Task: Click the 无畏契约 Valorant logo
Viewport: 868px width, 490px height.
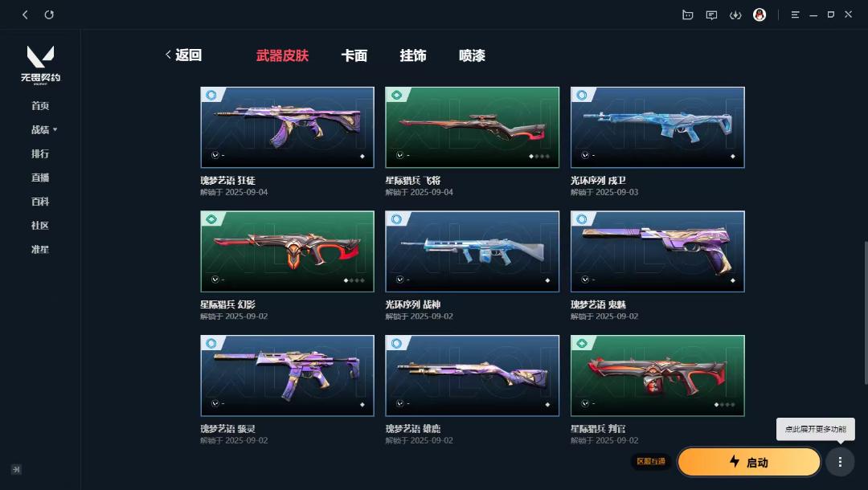Action: [x=40, y=65]
